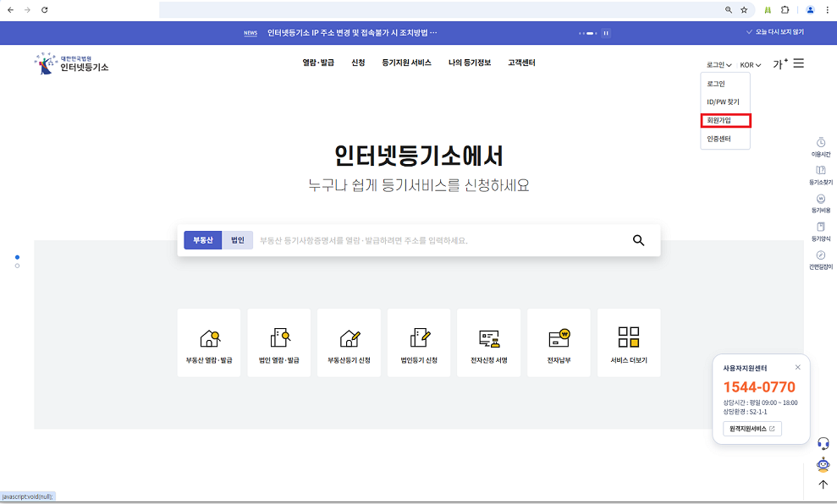Click the news banner slide indicator
Screen dimensions: 837x504
click(x=587, y=33)
